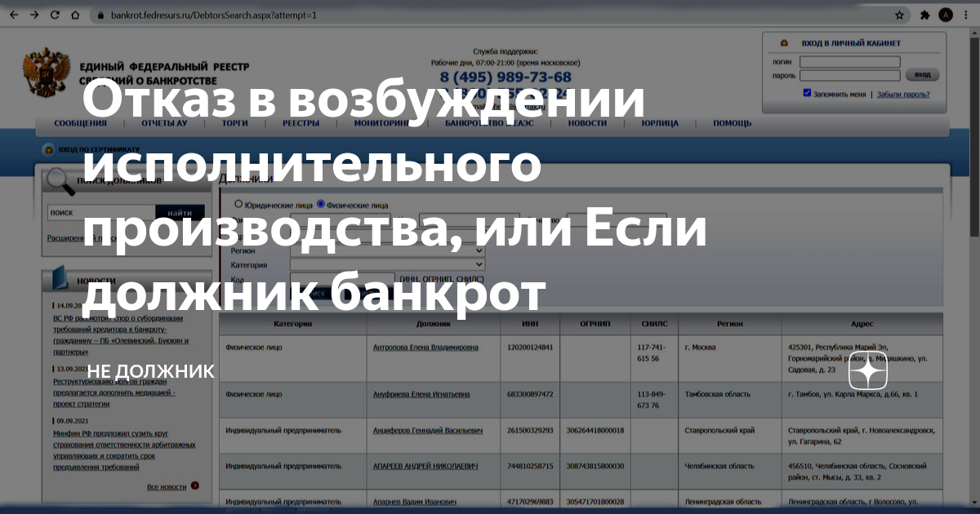Open the browser home page icon
The width and height of the screenshot is (980, 514).
[75, 15]
